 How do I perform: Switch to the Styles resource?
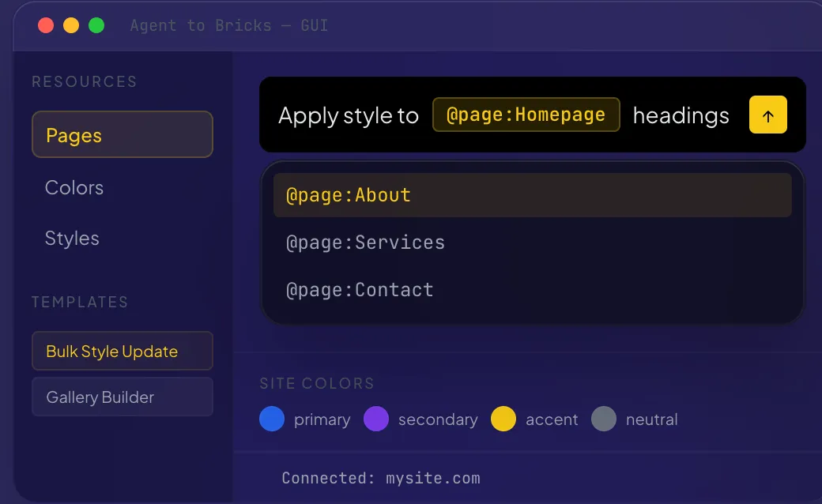click(72, 239)
